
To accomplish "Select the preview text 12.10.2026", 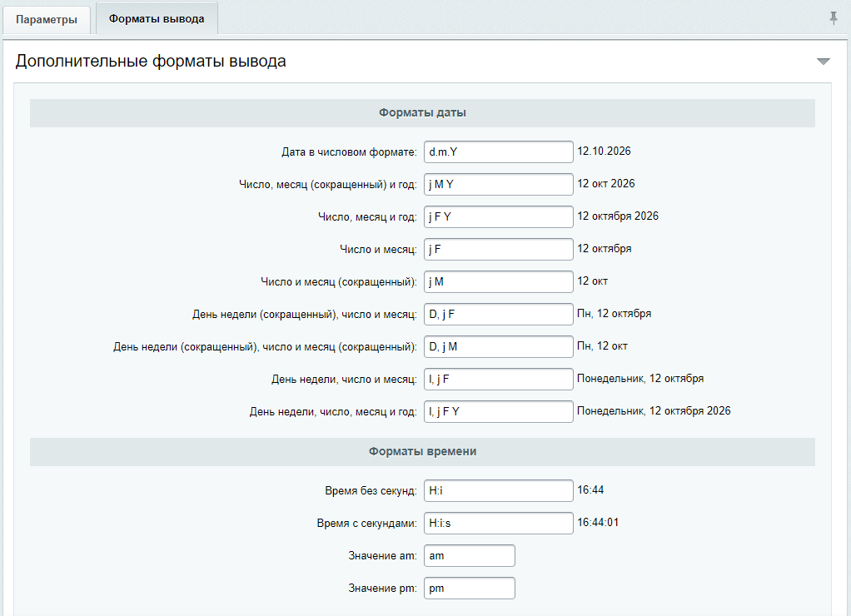I will [x=604, y=152].
